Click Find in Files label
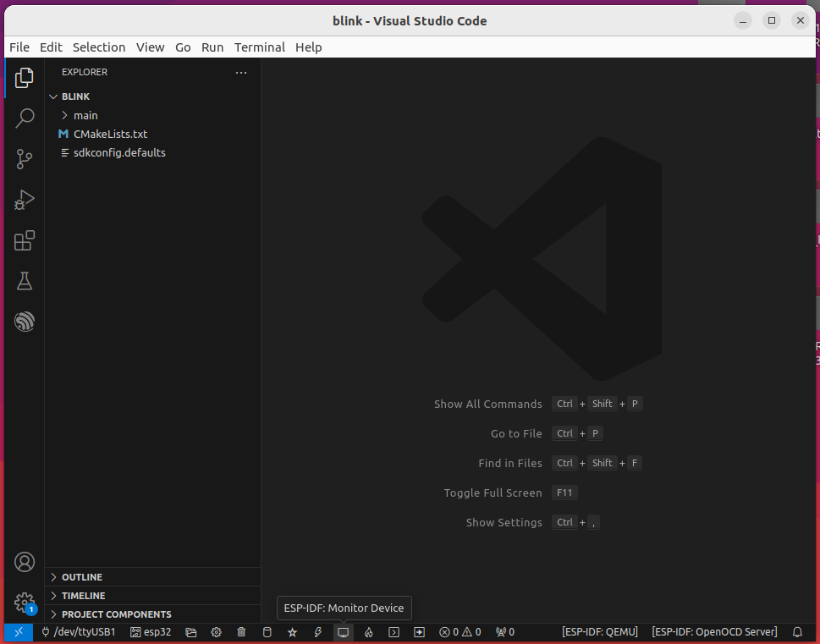 click(x=510, y=463)
